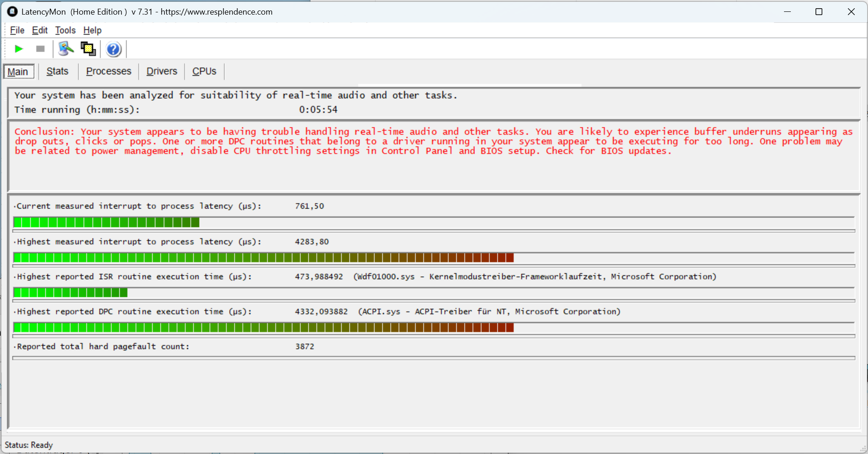
Task: Click the DPC time value 4332,093882
Action: coord(321,311)
